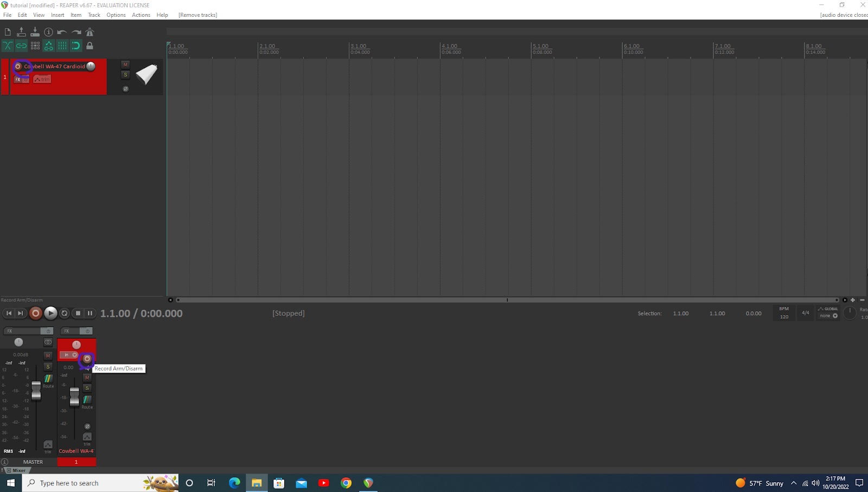The height and width of the screenshot is (492, 868).
Task: Mute the master track in mixer
Action: [x=48, y=355]
